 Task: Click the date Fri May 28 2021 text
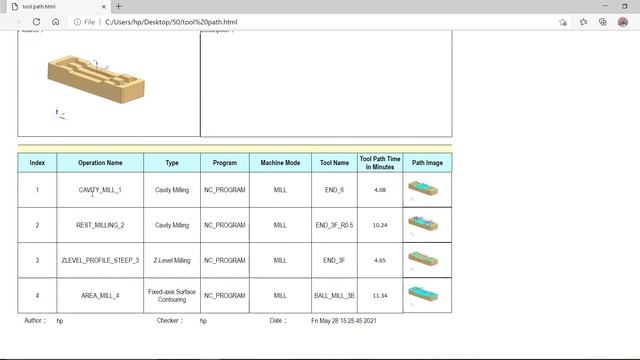[x=343, y=321]
